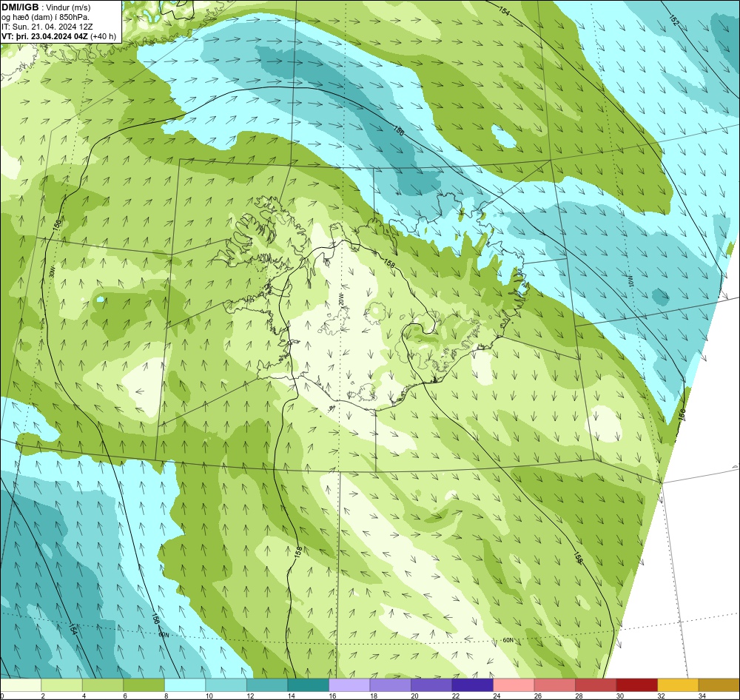Click the '10W' longitude label
Viewport: 740px width, 700px height.
(630, 281)
